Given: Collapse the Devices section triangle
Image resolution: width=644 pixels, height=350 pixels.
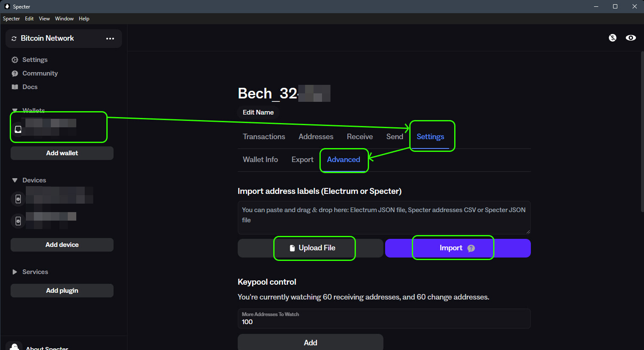Looking at the screenshot, I should pos(15,180).
